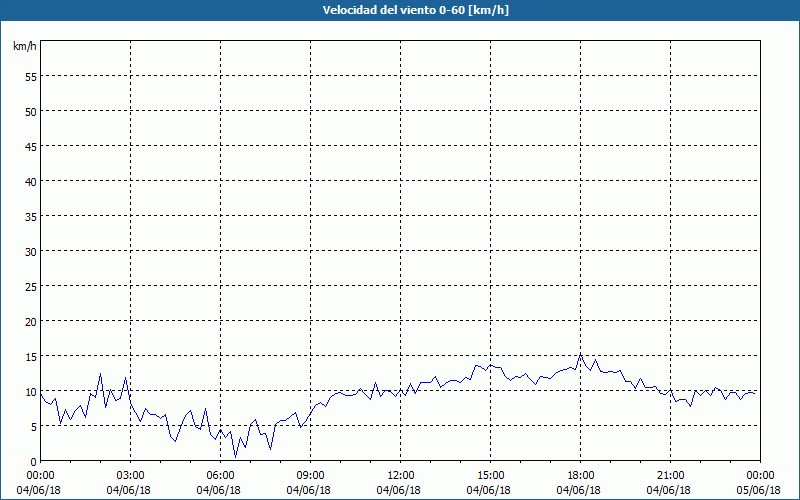This screenshot has height=500, width=800.
Task: Click the y-axis value 40
Action: coord(31,181)
